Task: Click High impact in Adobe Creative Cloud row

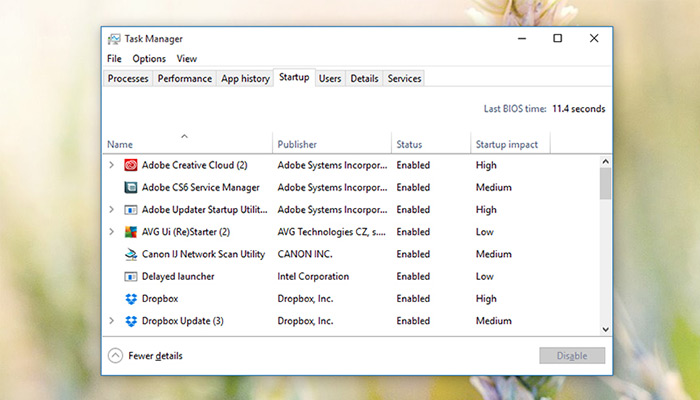Action: pyautogui.click(x=486, y=165)
